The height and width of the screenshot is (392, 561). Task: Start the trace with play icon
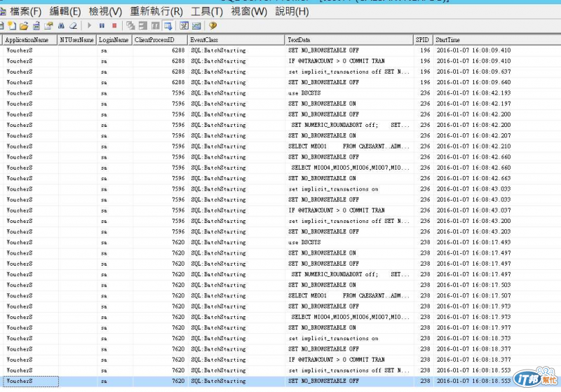90,26
